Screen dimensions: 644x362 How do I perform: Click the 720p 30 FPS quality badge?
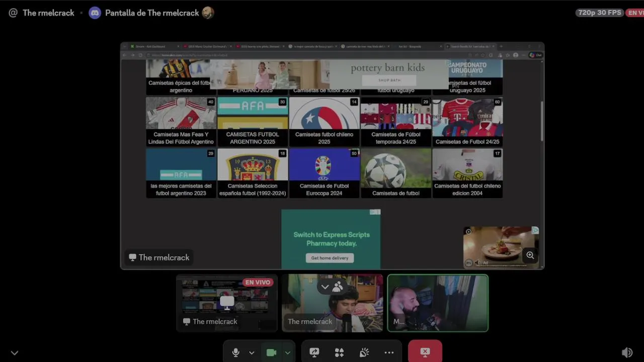pyautogui.click(x=600, y=13)
